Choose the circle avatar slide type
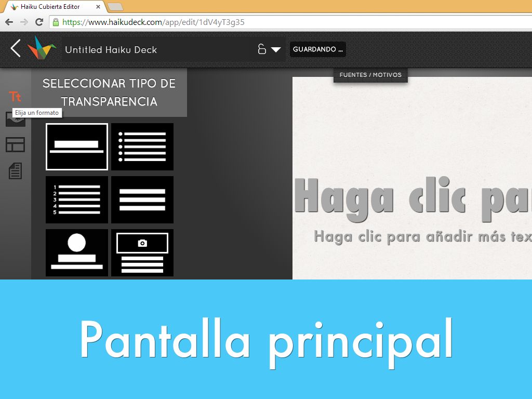 coord(77,252)
